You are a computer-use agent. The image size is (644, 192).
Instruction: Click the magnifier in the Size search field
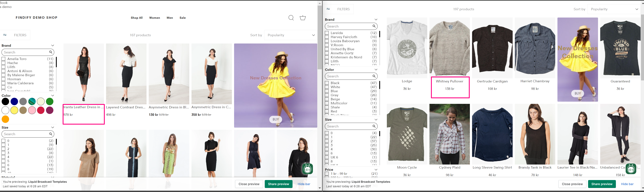[51, 134]
